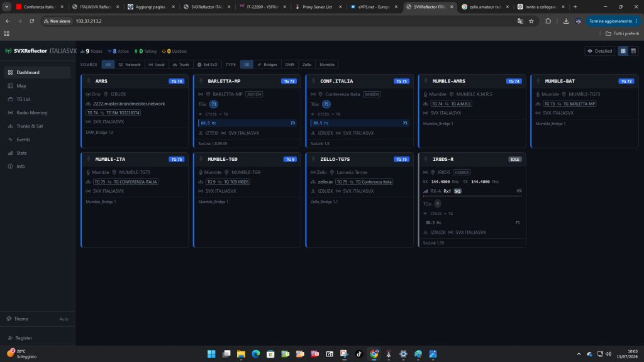Image resolution: width=644 pixels, height=362 pixels.
Task: Open the Dashboard page in sidebar
Action: [37, 73]
